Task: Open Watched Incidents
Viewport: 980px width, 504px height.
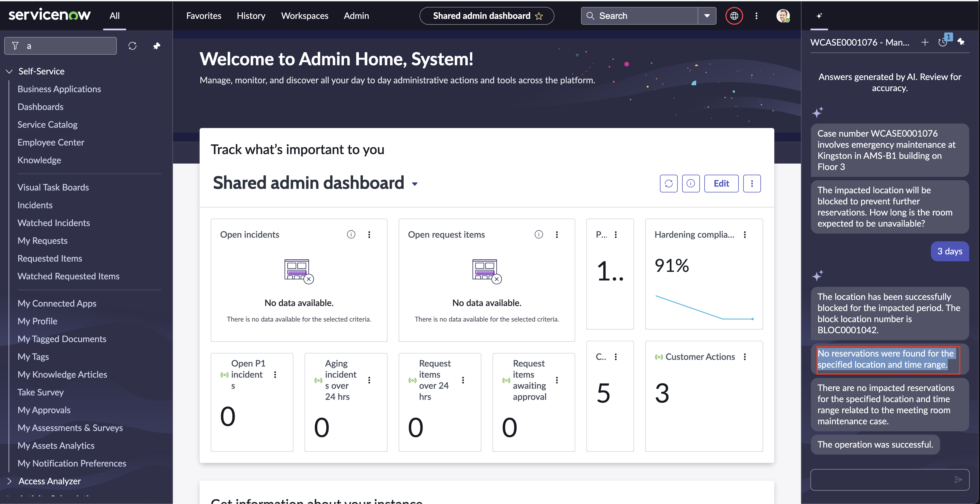Action: tap(54, 223)
